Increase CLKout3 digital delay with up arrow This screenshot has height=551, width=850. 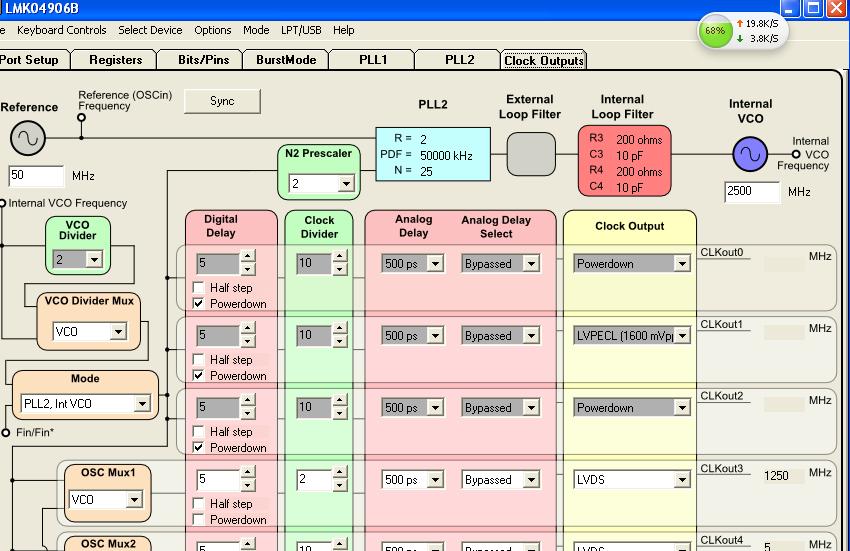[x=248, y=472]
